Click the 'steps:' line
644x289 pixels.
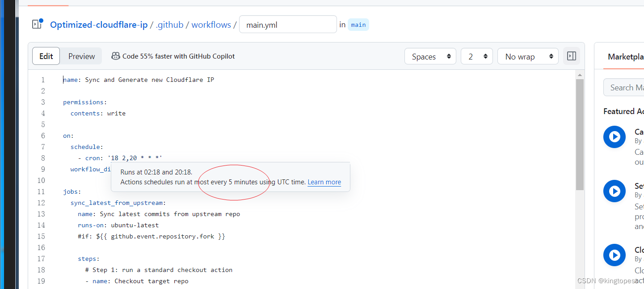click(88, 259)
